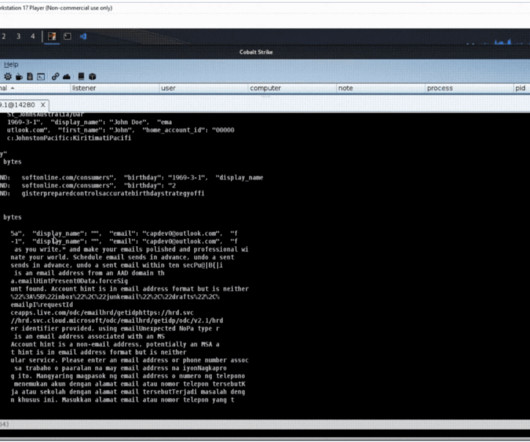Click the chain link toolbar icon
Screen dimensions: 530x442
tap(55, 77)
